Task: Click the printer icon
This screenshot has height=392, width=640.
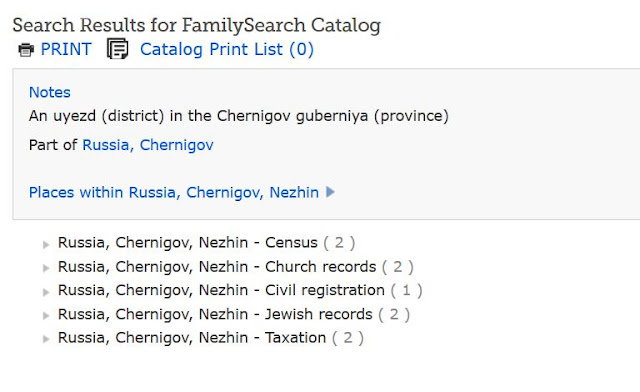Action: pos(26,50)
